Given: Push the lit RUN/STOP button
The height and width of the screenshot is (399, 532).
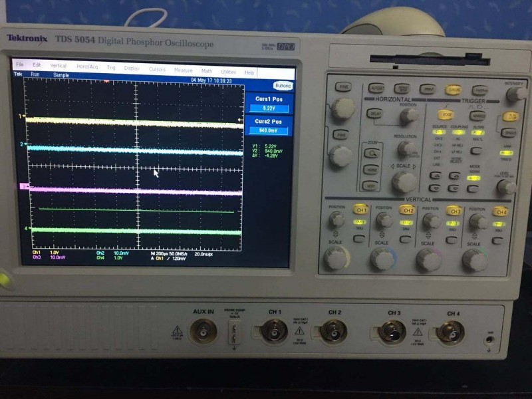Looking at the screenshot, I should click(510, 117).
